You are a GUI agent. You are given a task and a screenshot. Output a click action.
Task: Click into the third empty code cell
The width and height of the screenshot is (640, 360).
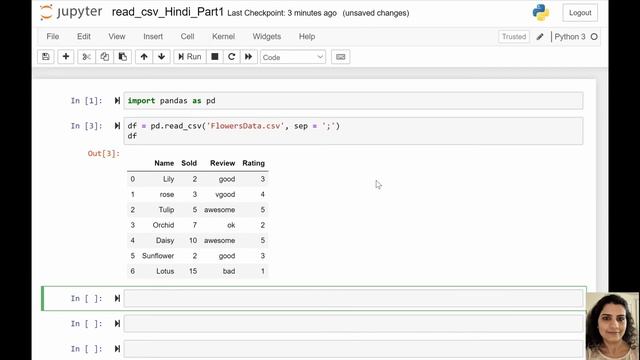click(x=353, y=349)
